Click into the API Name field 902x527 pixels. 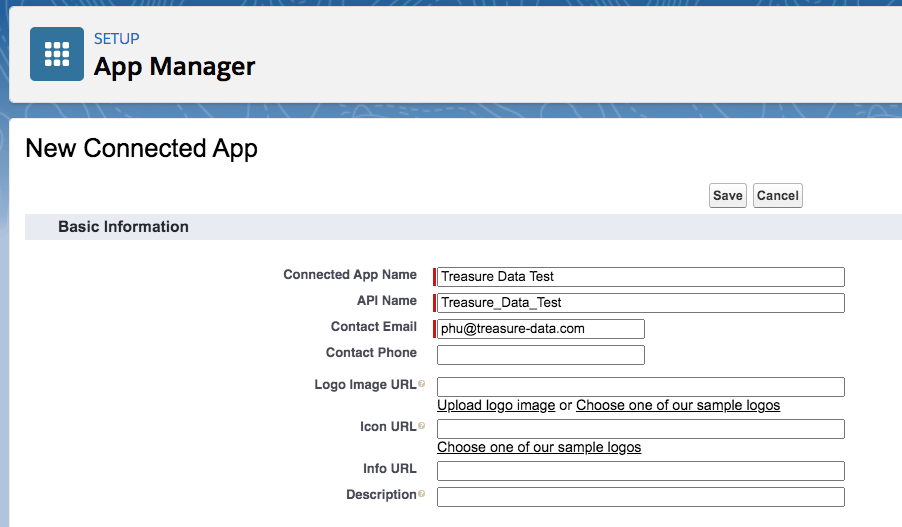coord(641,303)
